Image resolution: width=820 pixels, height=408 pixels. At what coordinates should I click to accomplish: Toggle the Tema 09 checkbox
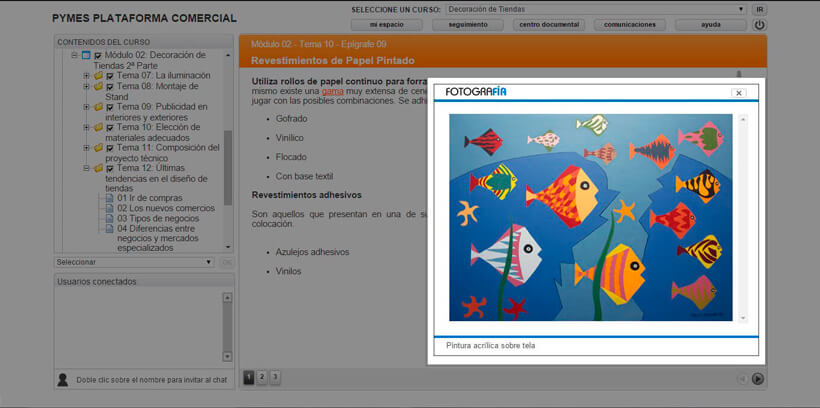click(x=110, y=107)
